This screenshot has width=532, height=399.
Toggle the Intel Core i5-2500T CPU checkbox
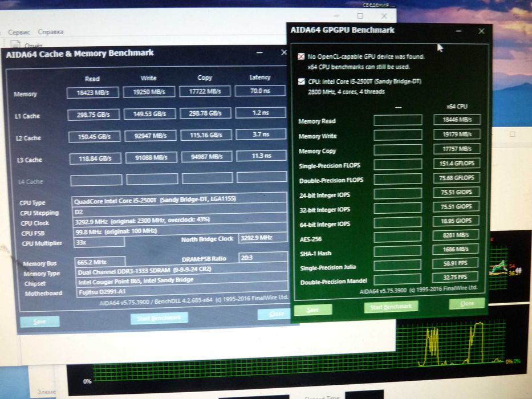click(x=301, y=82)
